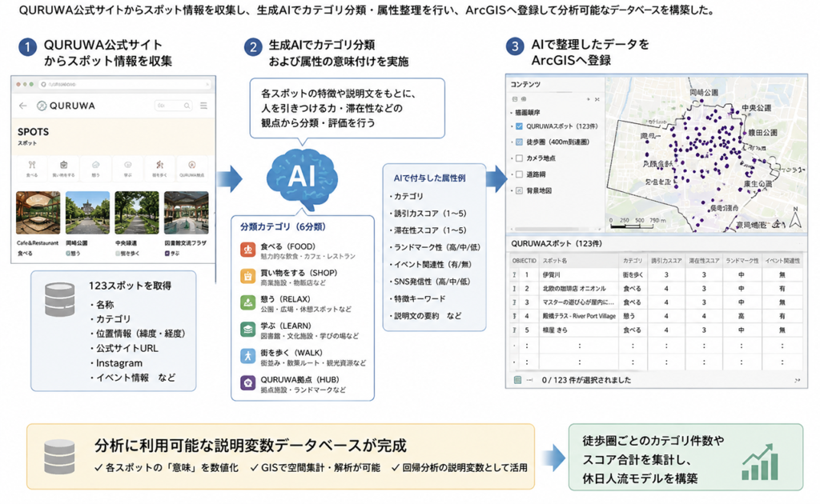Click the 岡崎公園 label on the map
Viewport: 820px width, 504px height.
704,93
